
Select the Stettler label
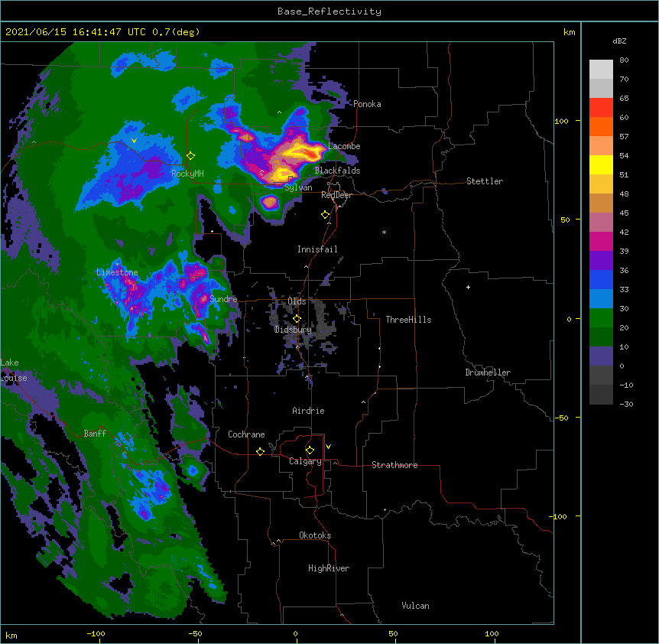pos(485,181)
